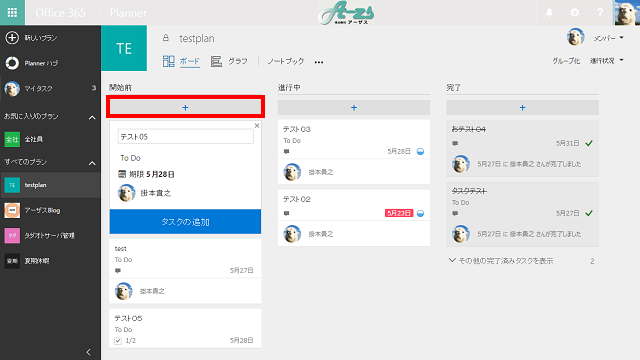Image resolution: width=640 pixels, height=360 pixels.
Task: Open the ノートブック tab
Action: tap(286, 61)
